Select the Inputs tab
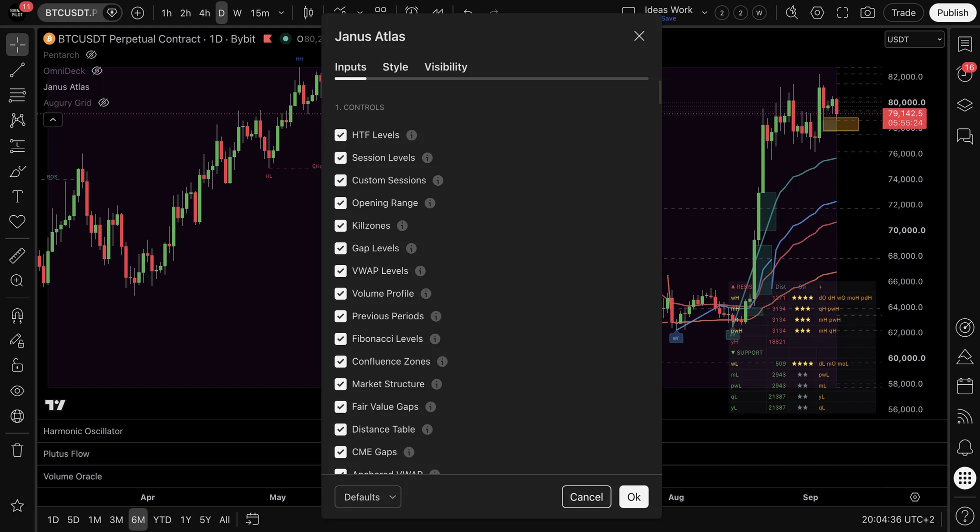Viewport: 980px width, 532px height. [x=350, y=67]
